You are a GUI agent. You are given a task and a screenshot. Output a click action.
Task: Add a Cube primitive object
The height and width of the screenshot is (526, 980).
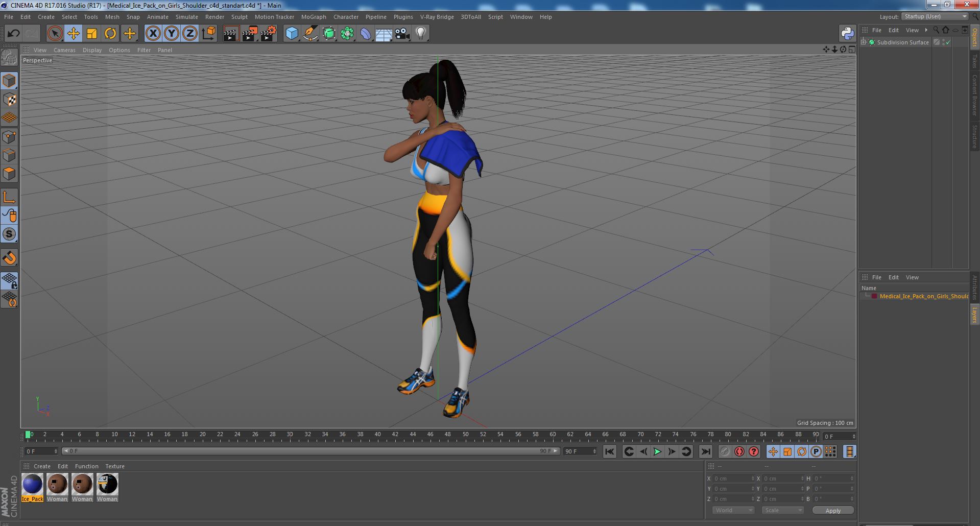tap(292, 34)
